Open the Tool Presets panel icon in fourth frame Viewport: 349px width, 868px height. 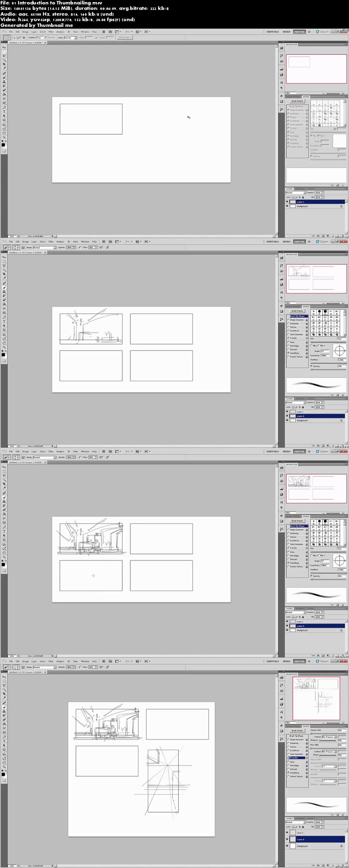point(282,739)
